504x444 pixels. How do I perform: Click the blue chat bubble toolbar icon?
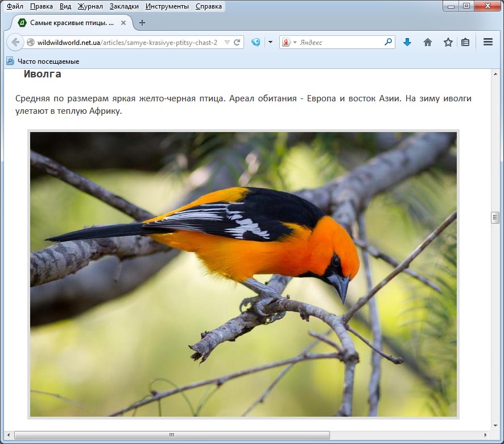click(256, 42)
